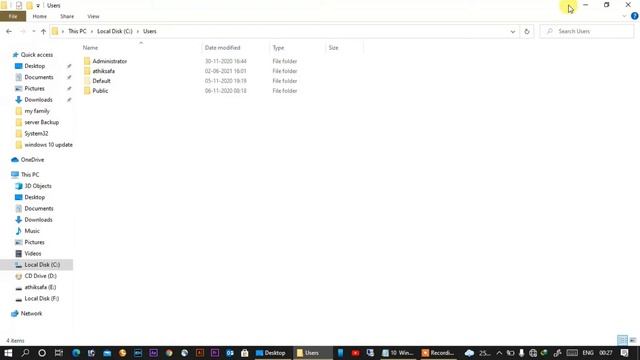The image size is (640, 360).
Task: Open CD Drive (D:) in sidebar
Action: 40,276
